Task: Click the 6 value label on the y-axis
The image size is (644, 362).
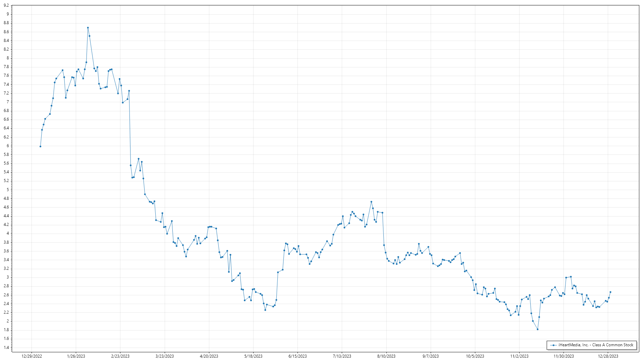Action: (x=8, y=146)
